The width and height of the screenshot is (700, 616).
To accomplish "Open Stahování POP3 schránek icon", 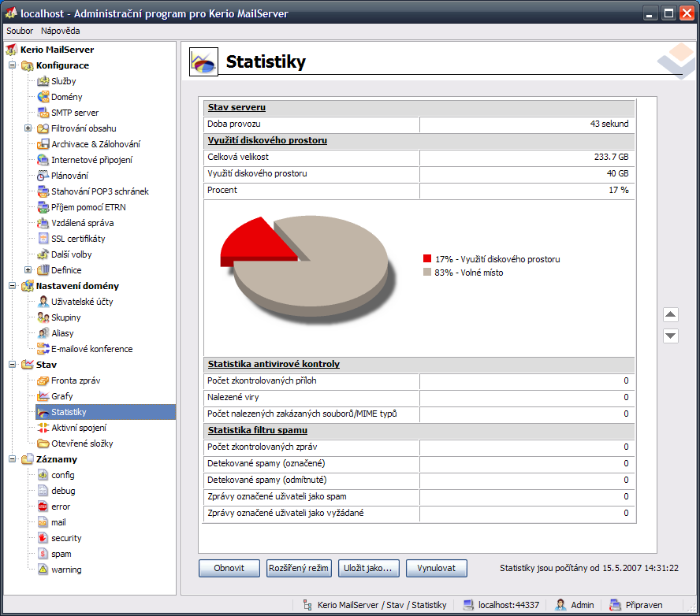I will point(43,191).
